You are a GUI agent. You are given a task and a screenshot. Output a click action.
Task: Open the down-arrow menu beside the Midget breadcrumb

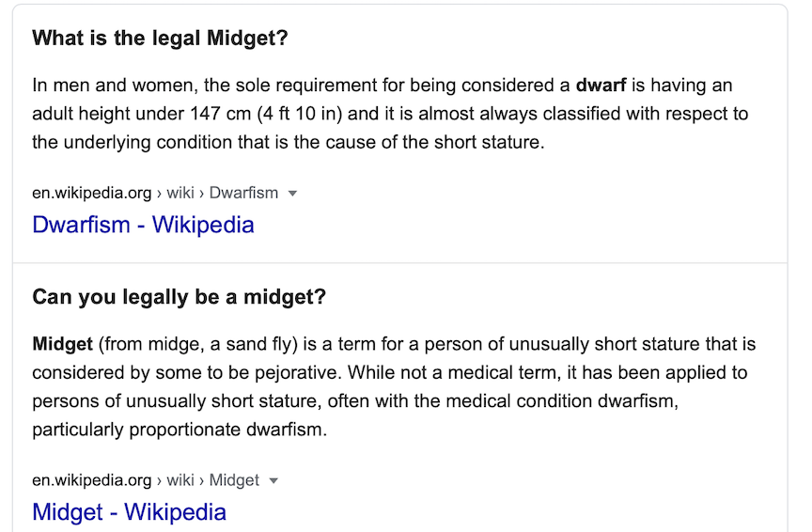(273, 480)
